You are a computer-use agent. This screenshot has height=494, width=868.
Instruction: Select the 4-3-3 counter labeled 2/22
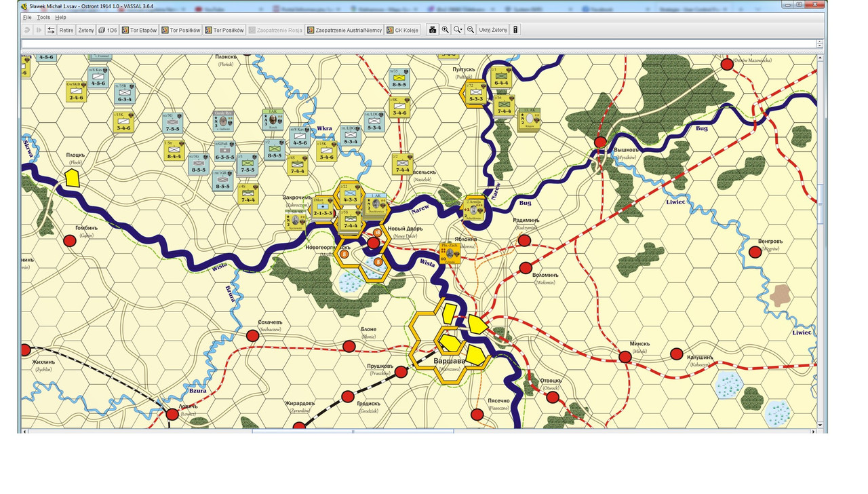click(x=350, y=194)
